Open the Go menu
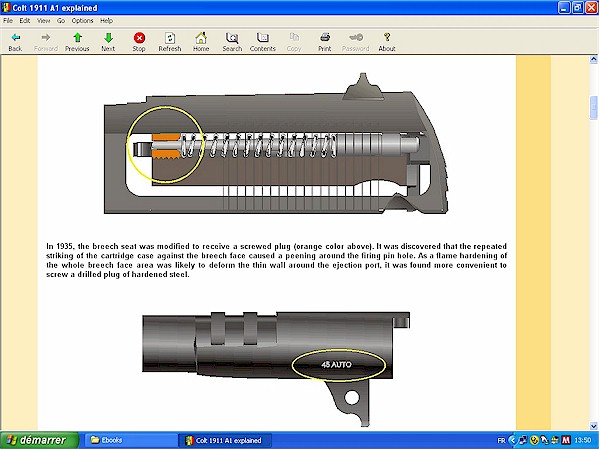This screenshot has width=600, height=450. coord(61,21)
